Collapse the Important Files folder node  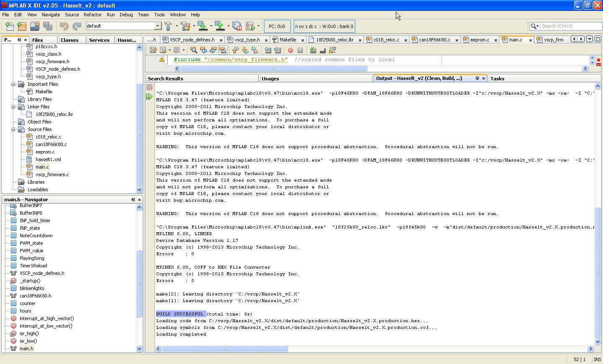pyautogui.click(x=13, y=84)
